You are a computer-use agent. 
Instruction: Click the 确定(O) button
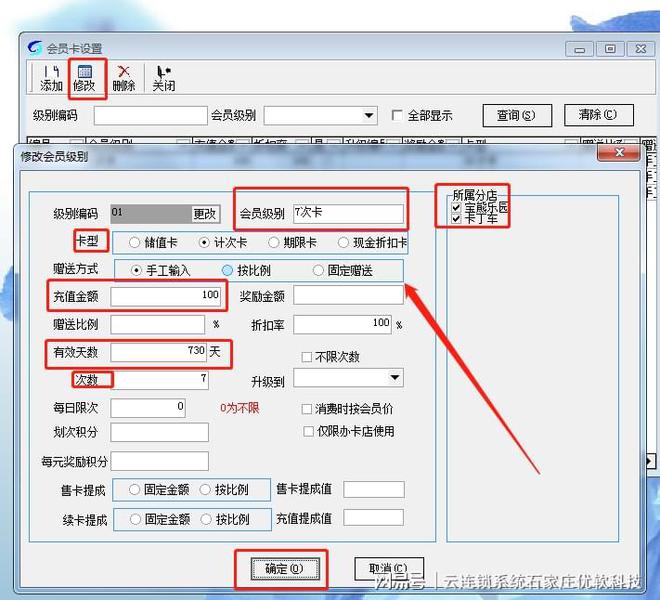(x=285, y=569)
